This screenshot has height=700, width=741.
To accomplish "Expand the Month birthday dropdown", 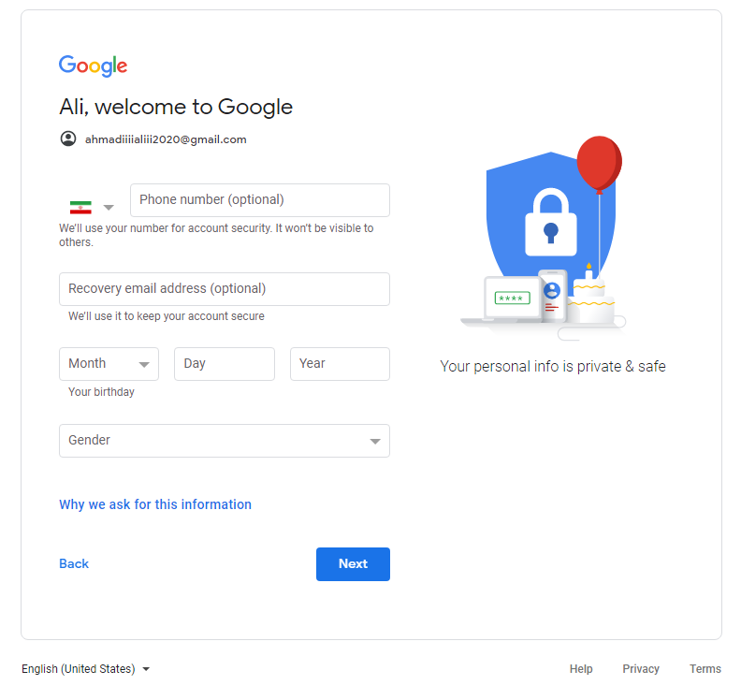I will tap(109, 364).
